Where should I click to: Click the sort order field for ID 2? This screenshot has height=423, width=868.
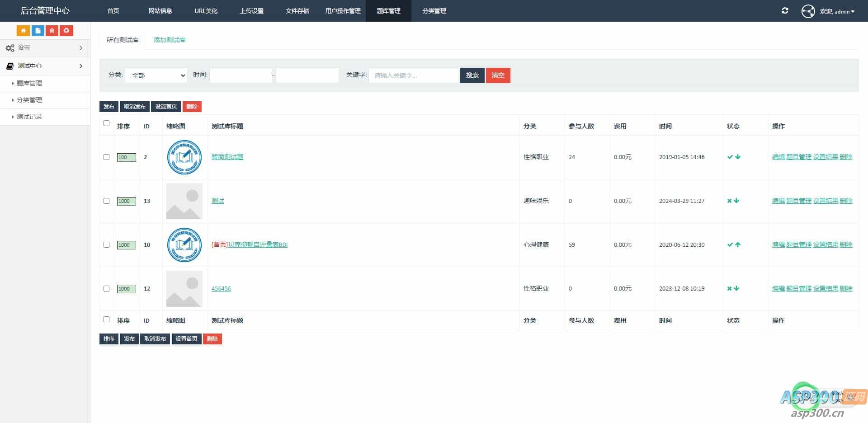126,157
